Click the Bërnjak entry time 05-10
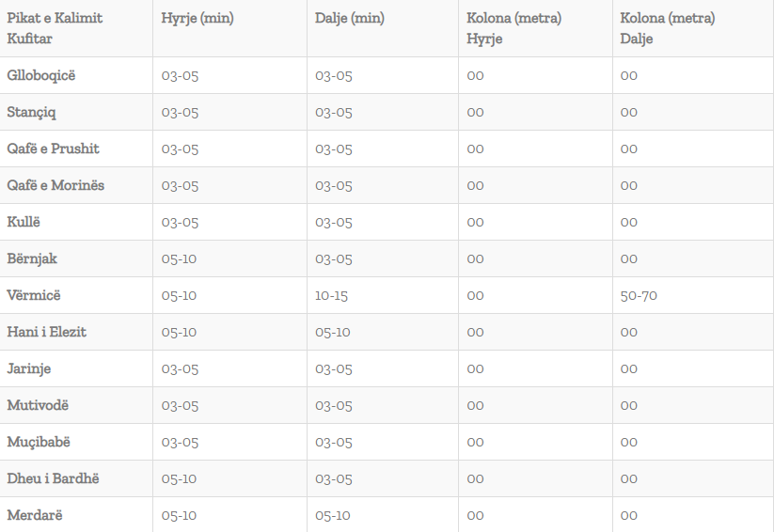 pos(179,258)
